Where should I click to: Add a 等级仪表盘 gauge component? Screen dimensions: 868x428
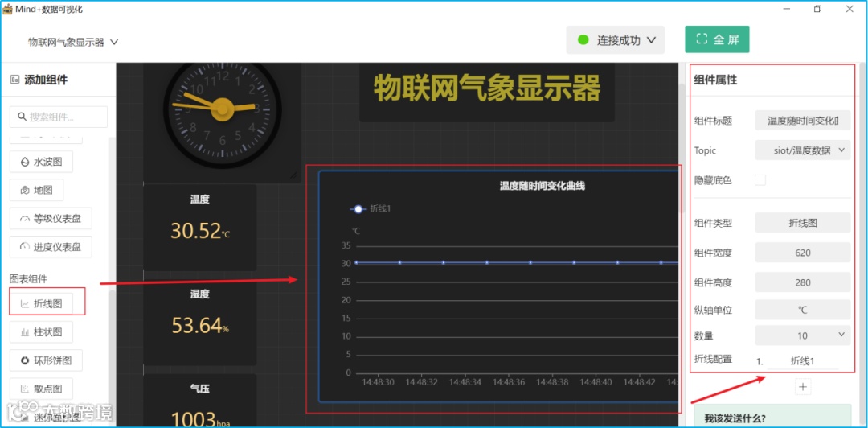(51, 219)
